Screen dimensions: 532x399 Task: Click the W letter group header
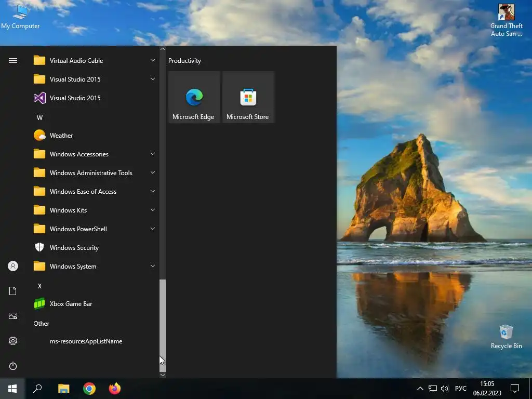39,118
